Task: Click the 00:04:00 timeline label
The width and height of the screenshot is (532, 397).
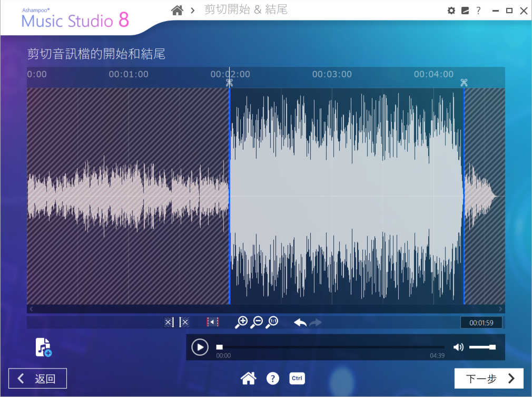Action: [x=434, y=74]
